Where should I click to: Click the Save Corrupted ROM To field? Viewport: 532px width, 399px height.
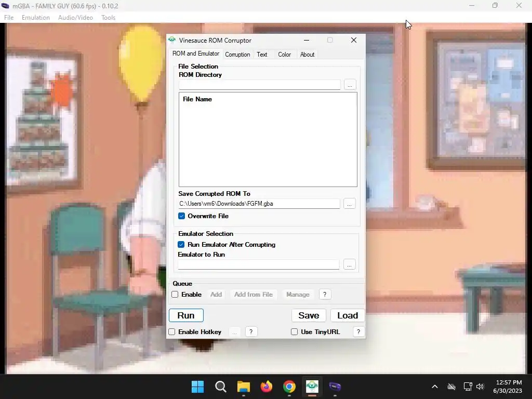pyautogui.click(x=259, y=204)
